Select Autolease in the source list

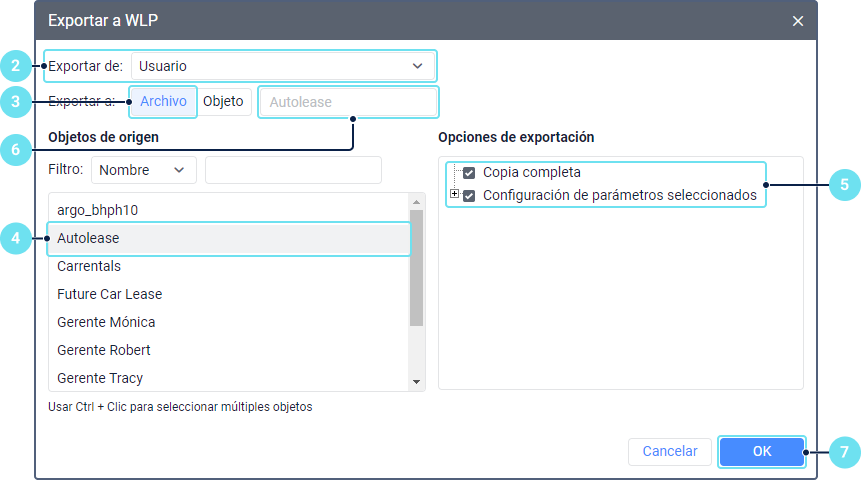click(229, 239)
